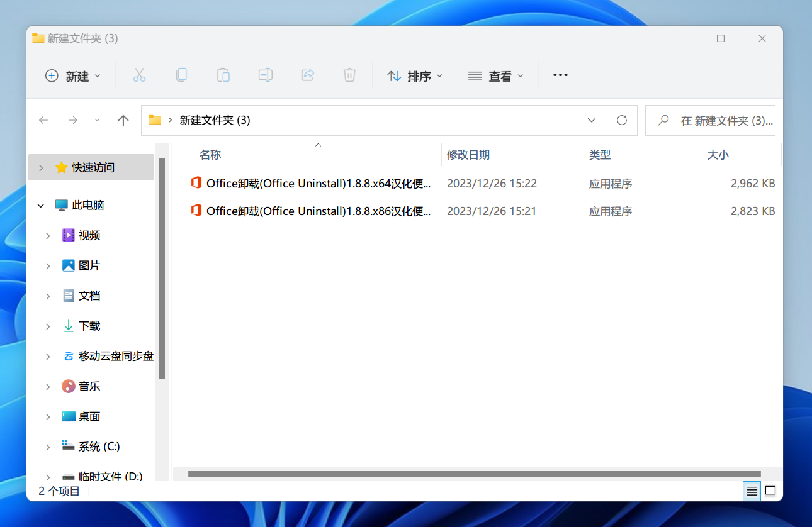
Task: Click 应用程序 type of the x64 file
Action: [611, 184]
